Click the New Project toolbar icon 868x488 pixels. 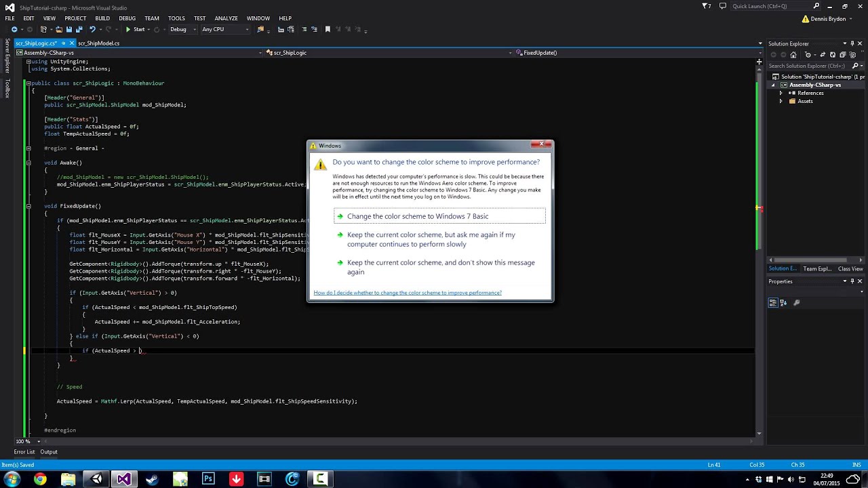(x=43, y=29)
